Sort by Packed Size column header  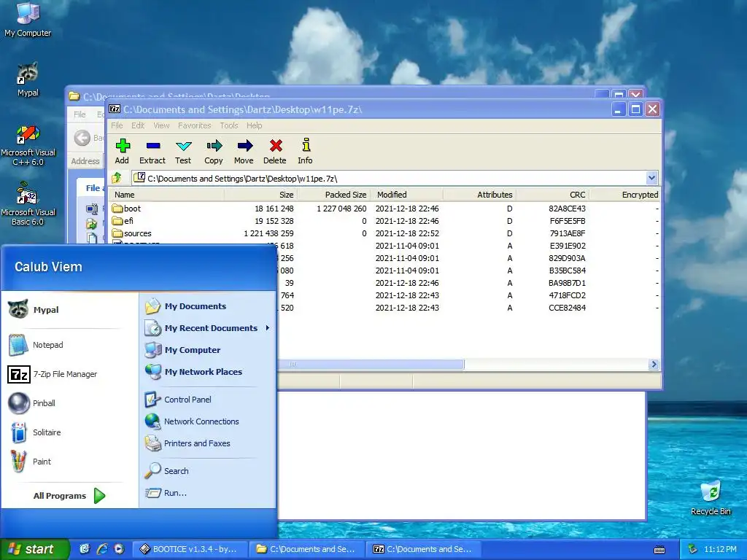(333, 195)
